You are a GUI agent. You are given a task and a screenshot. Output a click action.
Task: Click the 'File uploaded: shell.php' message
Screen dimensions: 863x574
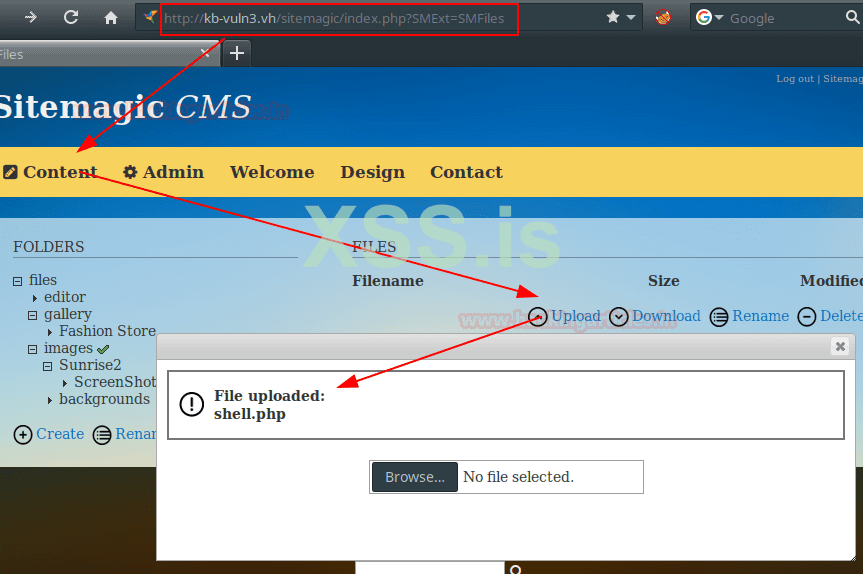pos(269,404)
